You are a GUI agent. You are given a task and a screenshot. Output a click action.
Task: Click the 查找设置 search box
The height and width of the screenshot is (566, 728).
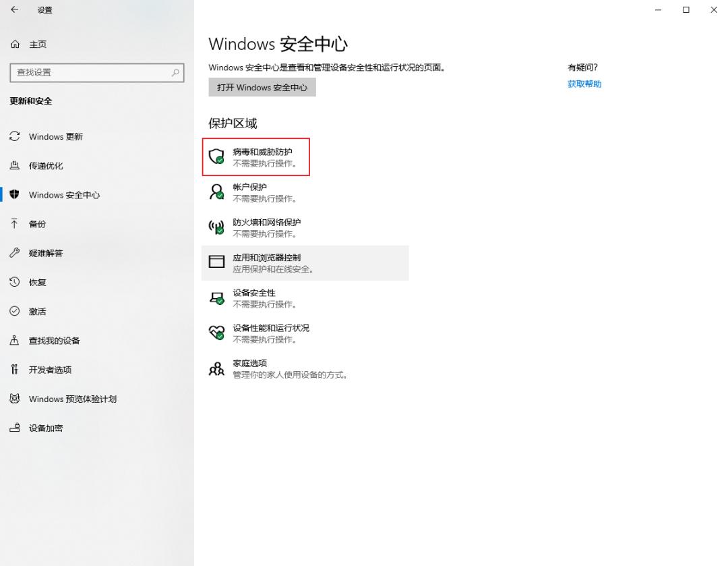[x=97, y=72]
